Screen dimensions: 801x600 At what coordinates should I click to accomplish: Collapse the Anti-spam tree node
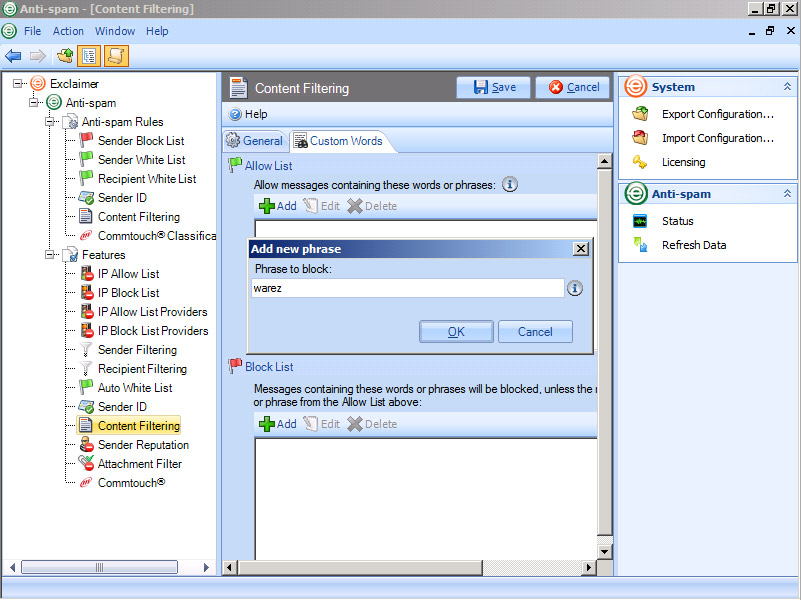(x=34, y=102)
